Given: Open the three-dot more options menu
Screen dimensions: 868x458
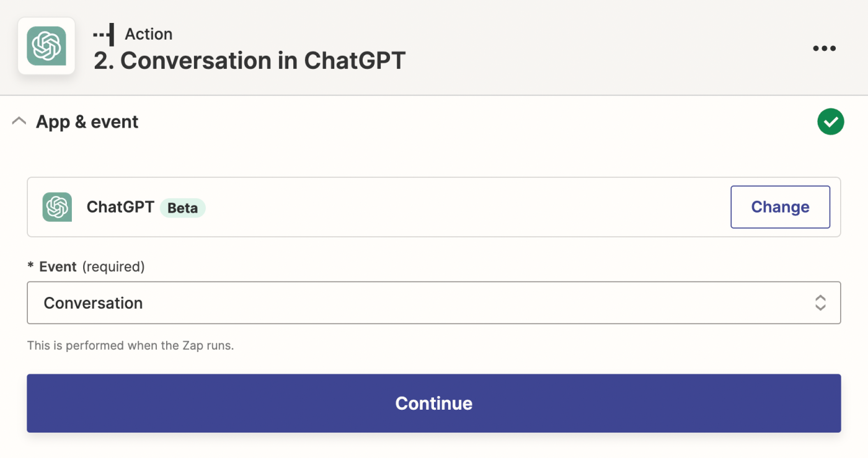Looking at the screenshot, I should click(824, 48).
